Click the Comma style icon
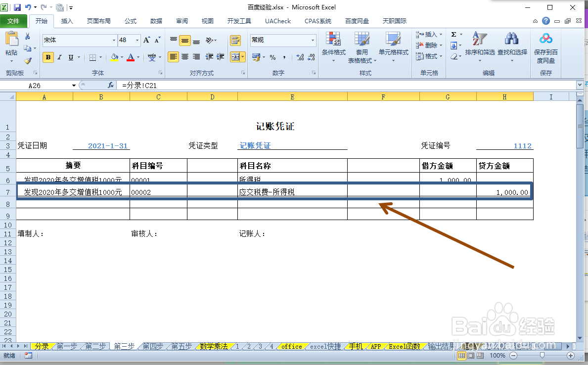This screenshot has height=365, width=588. tap(284, 57)
